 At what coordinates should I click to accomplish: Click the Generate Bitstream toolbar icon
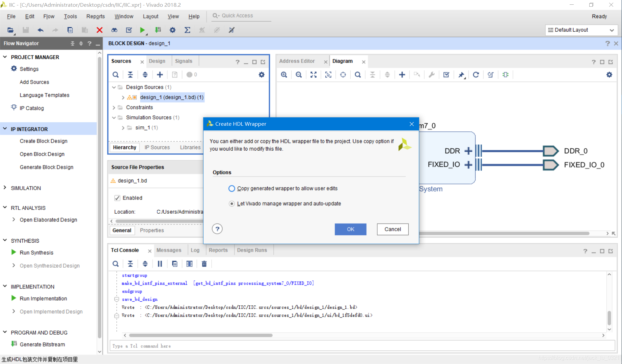(158, 30)
